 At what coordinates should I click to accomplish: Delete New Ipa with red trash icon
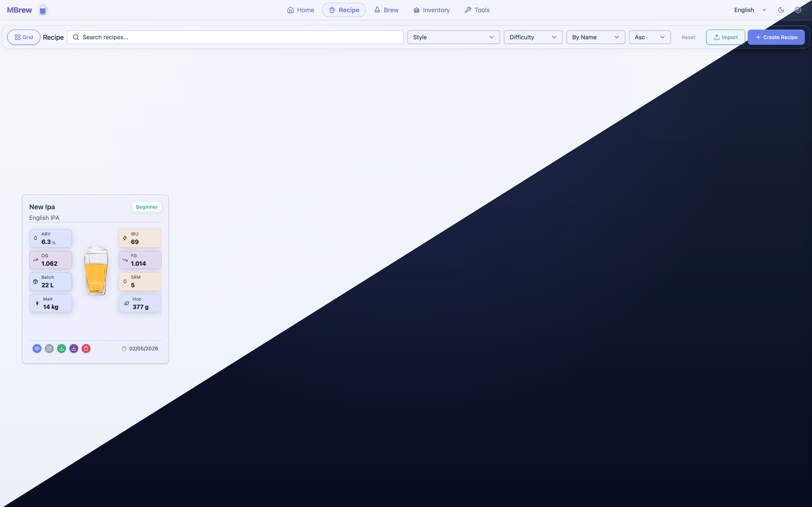click(86, 348)
